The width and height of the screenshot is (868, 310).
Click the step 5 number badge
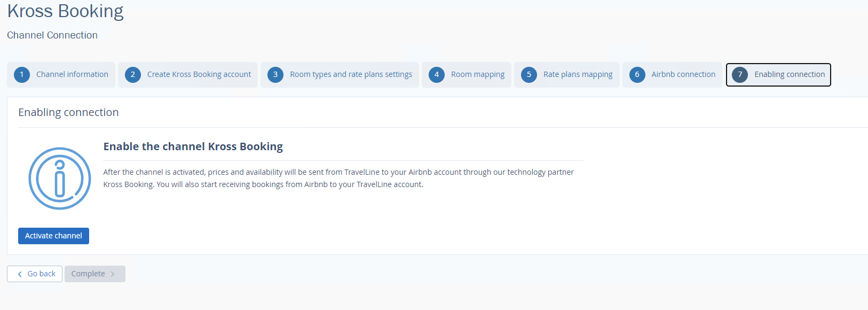point(529,75)
